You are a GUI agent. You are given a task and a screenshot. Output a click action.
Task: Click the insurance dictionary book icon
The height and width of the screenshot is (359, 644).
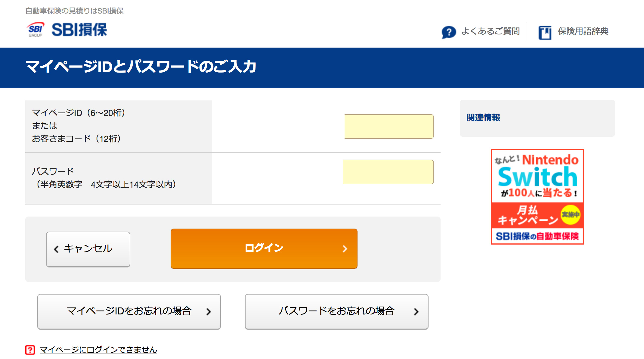pos(545,33)
